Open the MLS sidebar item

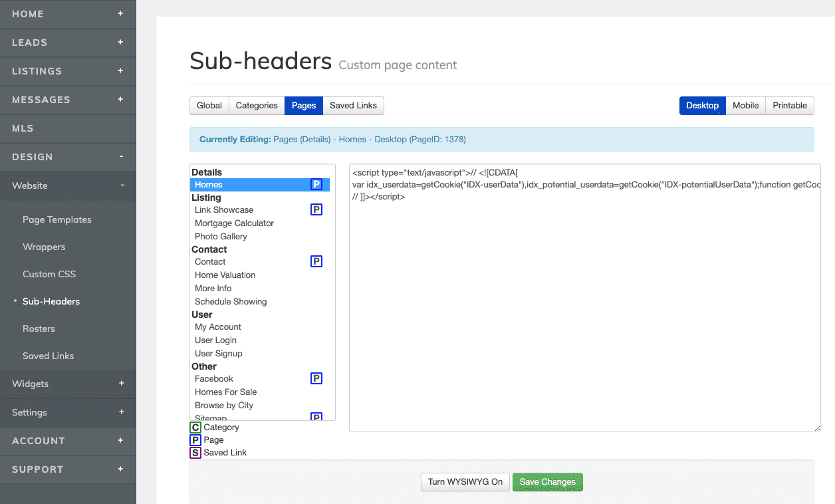coord(68,128)
